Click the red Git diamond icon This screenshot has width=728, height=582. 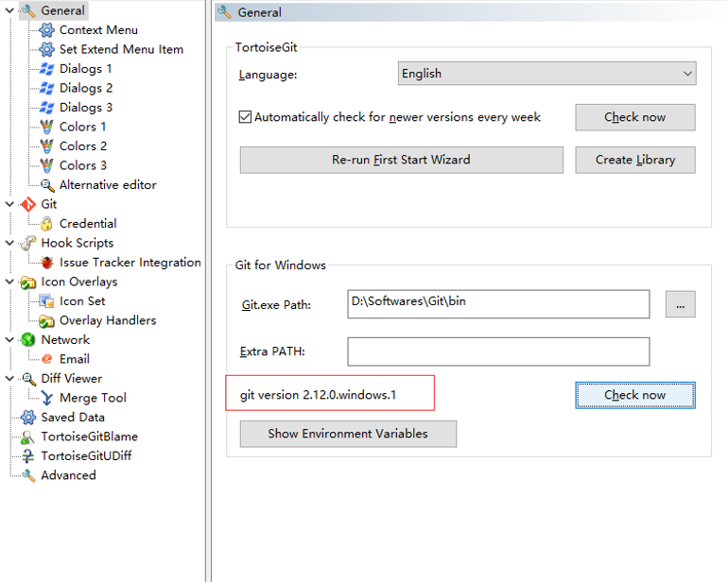tap(28, 204)
